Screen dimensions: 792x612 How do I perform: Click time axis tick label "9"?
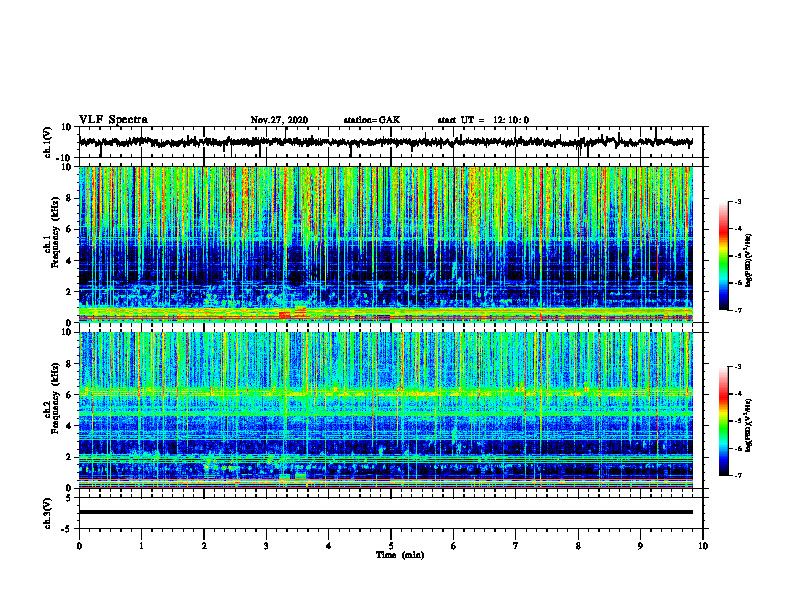(x=640, y=546)
